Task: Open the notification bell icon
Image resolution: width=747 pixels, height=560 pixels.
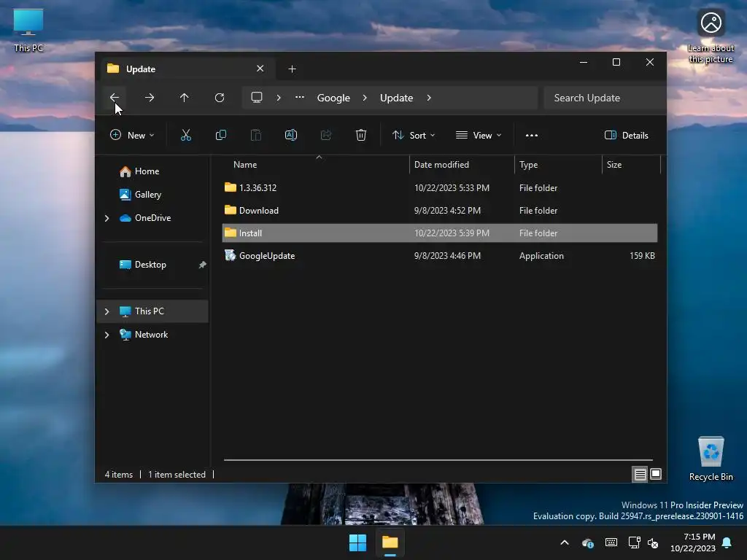Action: 727,542
